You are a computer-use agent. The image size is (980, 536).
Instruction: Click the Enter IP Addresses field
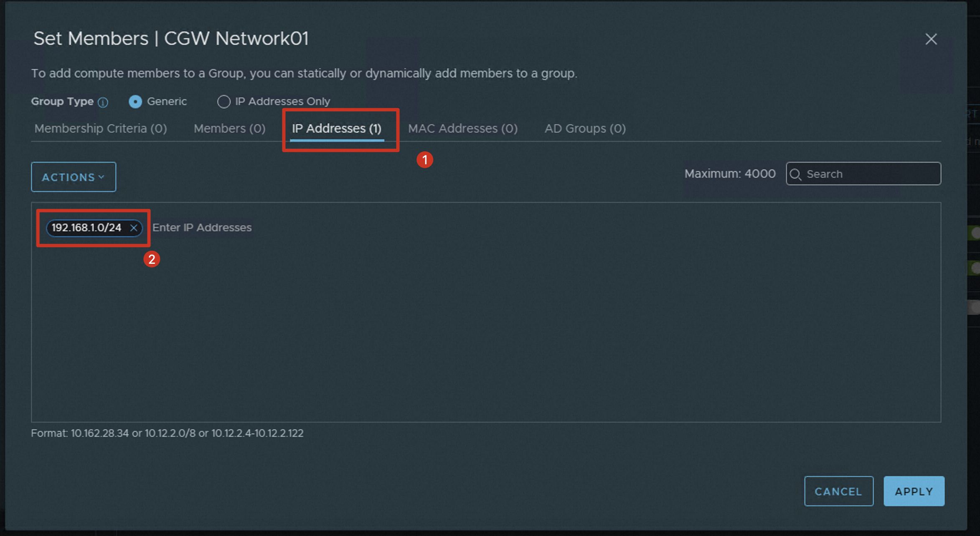tap(202, 228)
